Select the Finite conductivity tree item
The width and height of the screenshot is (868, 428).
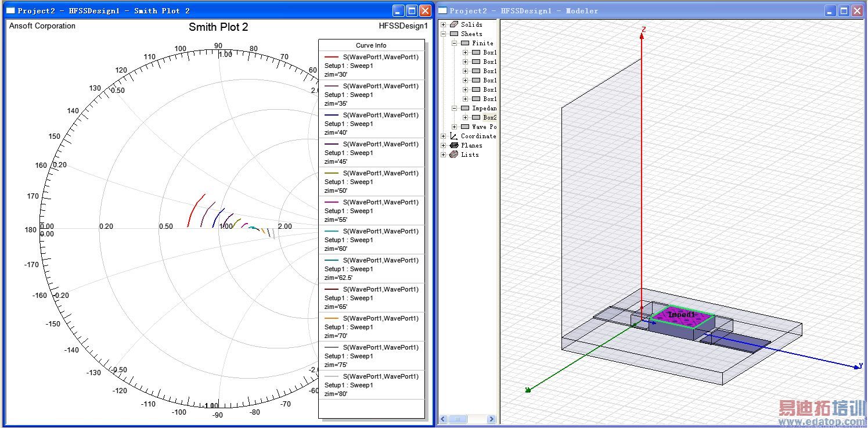(x=482, y=43)
